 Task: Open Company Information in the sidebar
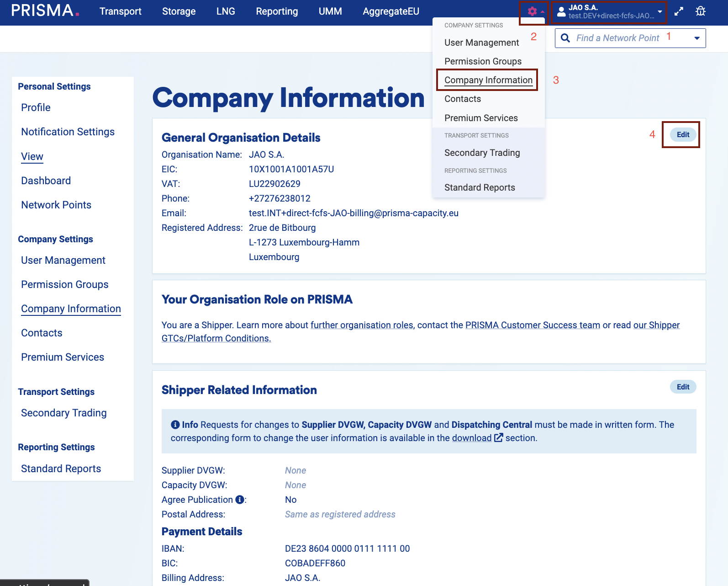71,309
